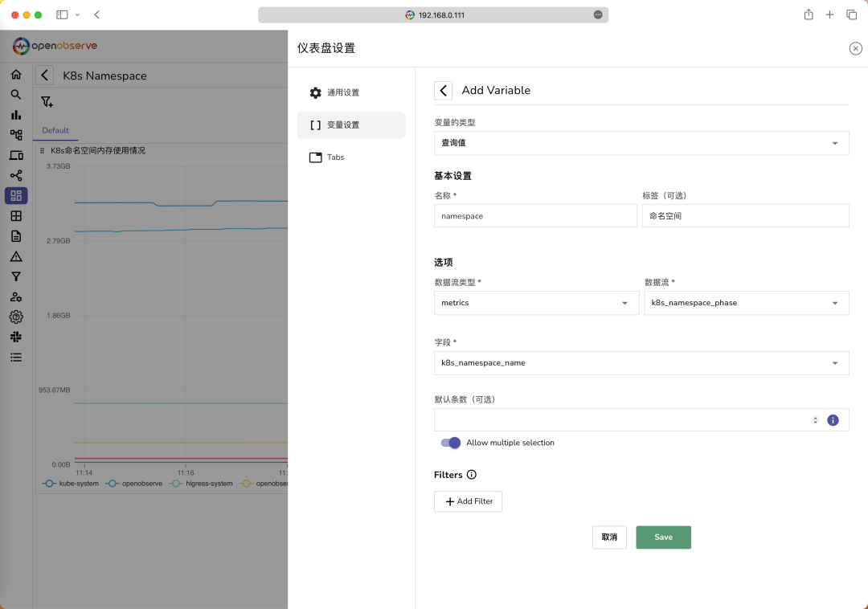This screenshot has height=609, width=868.
Task: Open the 变量的类型 dropdown showing 查询值
Action: coord(641,143)
